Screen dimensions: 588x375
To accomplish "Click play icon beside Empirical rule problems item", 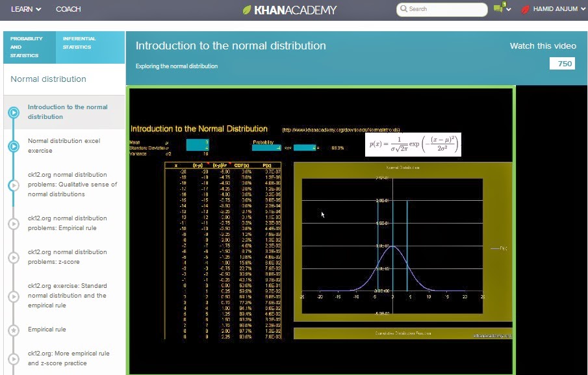I will click(14, 224).
